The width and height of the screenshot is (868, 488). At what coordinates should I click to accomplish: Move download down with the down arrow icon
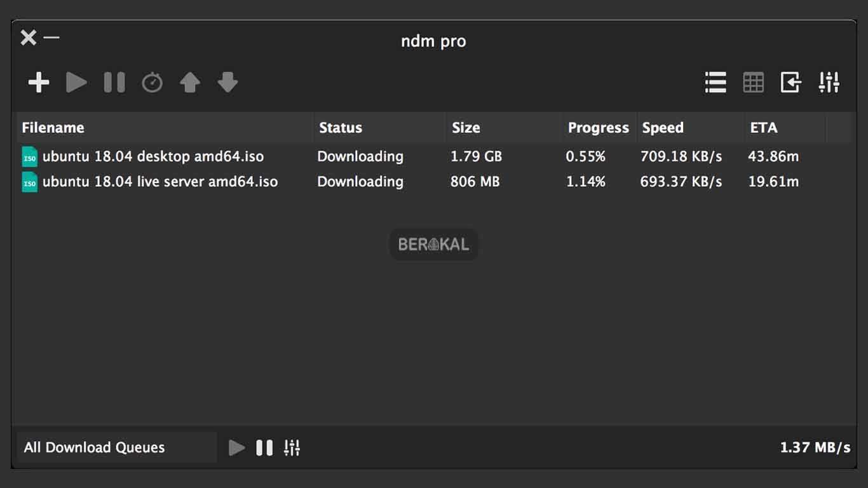click(227, 83)
